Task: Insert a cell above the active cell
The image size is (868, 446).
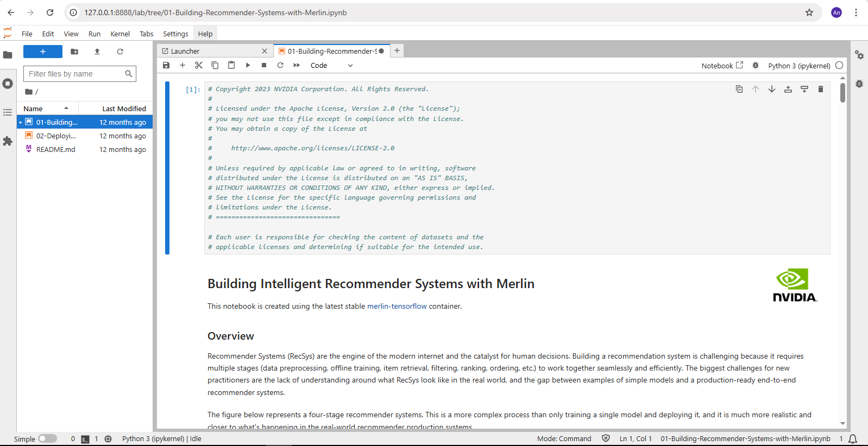Action: pos(788,89)
